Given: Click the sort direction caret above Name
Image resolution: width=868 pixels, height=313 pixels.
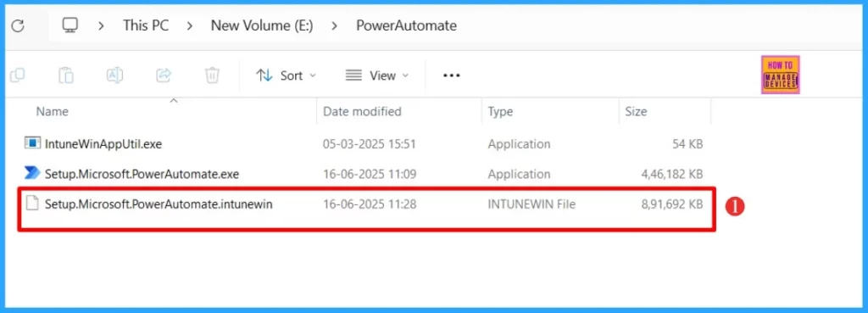Looking at the screenshot, I should tap(173, 101).
